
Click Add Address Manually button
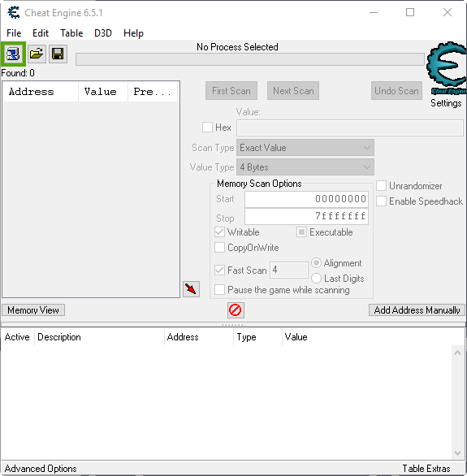click(417, 310)
